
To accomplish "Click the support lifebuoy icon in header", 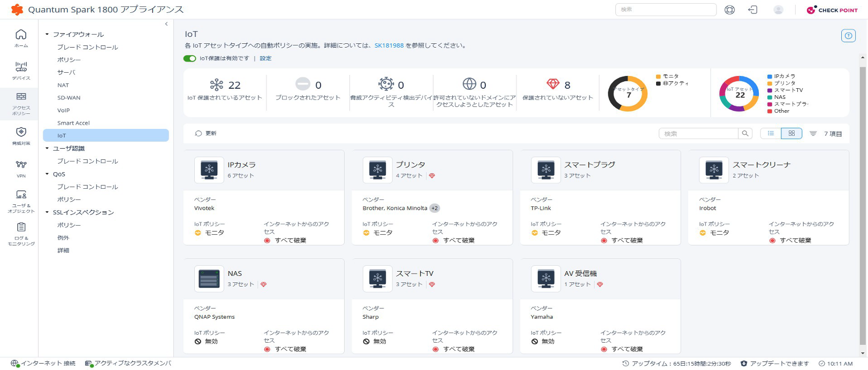I will (729, 10).
